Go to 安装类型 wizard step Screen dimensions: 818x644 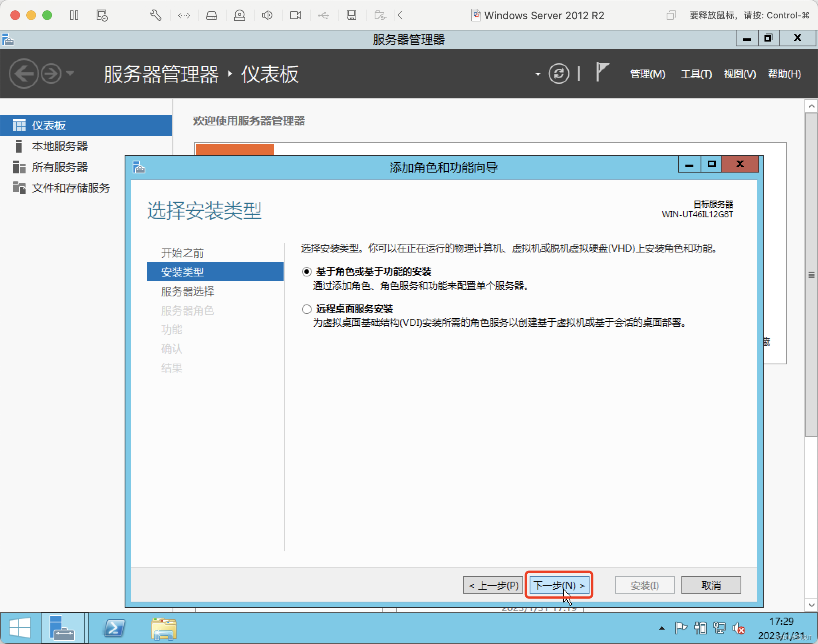pyautogui.click(x=215, y=272)
